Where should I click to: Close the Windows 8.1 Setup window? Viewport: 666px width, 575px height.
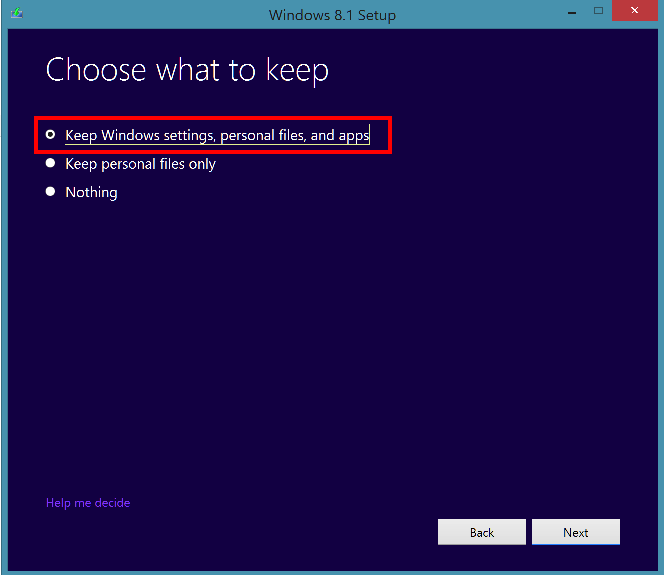pyautogui.click(x=635, y=10)
